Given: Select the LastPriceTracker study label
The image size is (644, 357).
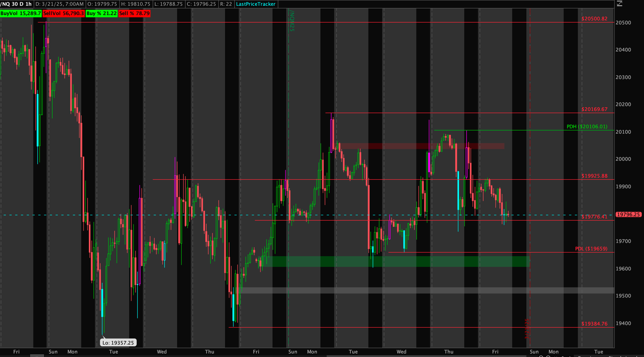Looking at the screenshot, I should (x=256, y=4).
